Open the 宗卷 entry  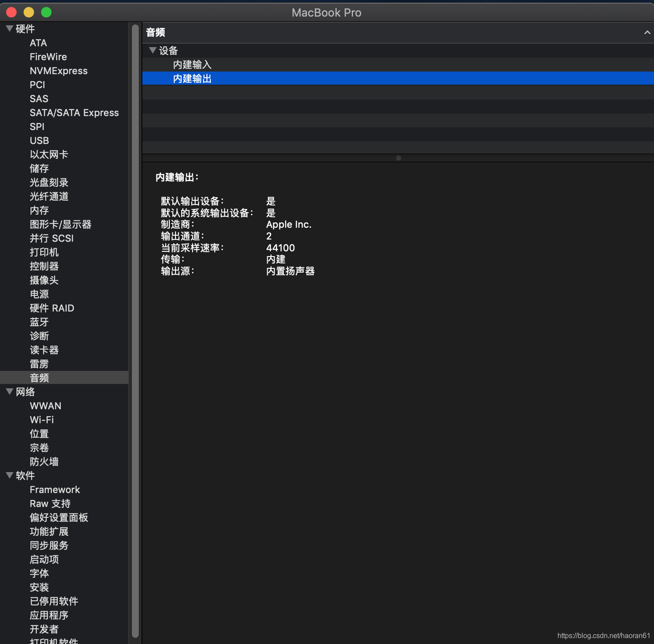click(39, 448)
